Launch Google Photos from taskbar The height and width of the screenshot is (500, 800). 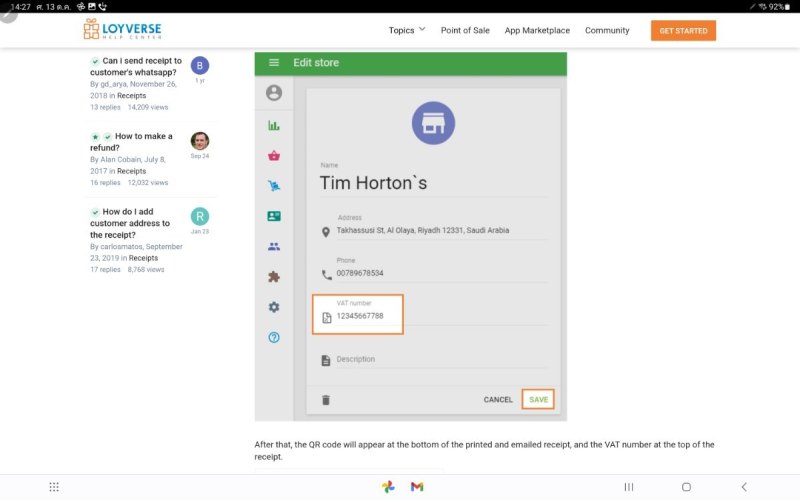click(388, 487)
